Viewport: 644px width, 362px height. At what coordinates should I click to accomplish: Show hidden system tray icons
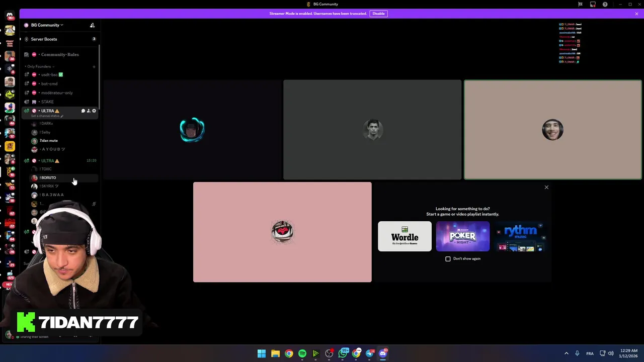[566, 354]
